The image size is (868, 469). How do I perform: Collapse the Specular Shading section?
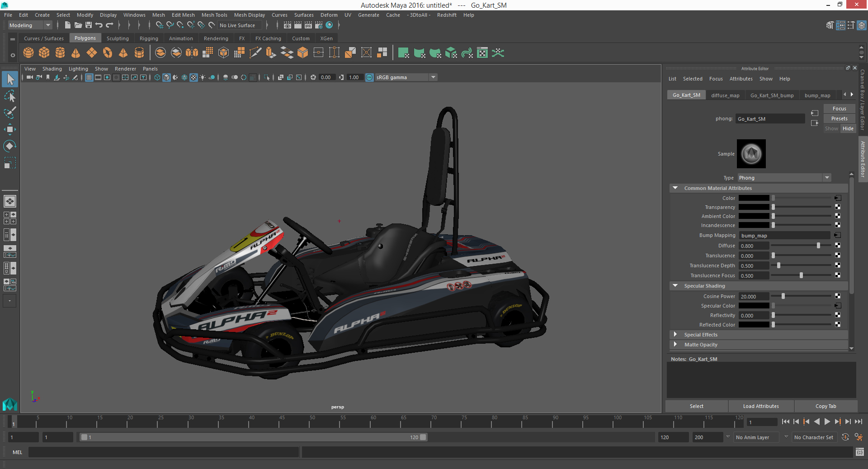pos(675,286)
